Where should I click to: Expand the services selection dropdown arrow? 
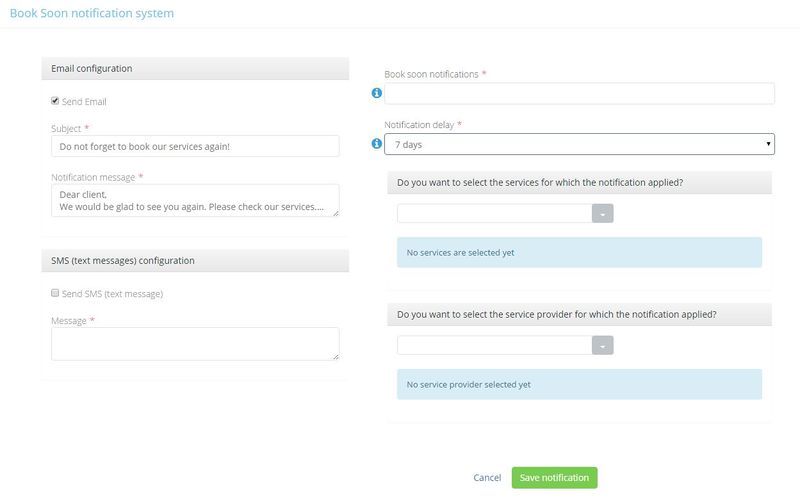pos(602,214)
